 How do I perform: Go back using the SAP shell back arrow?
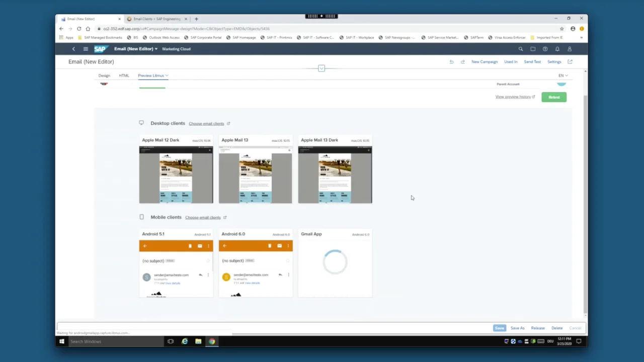pos(73,49)
